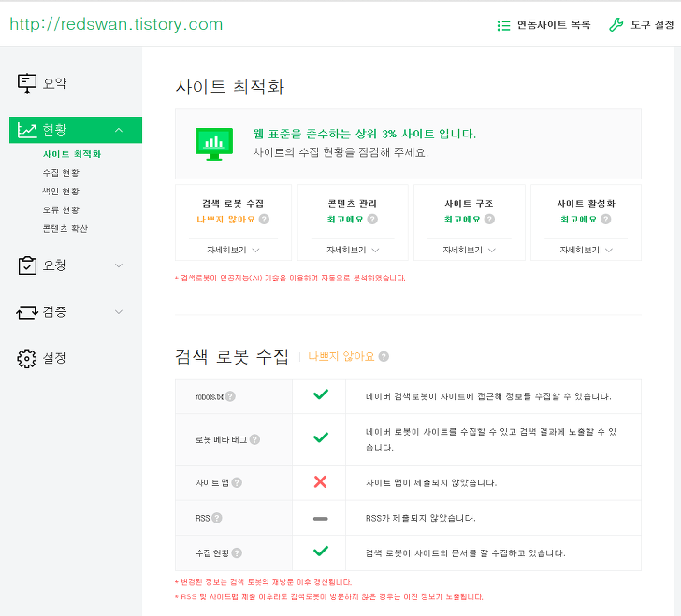Image resolution: width=681 pixels, height=616 pixels.
Task: Open help icon beside 사이트 구조 card
Action: coord(489,220)
